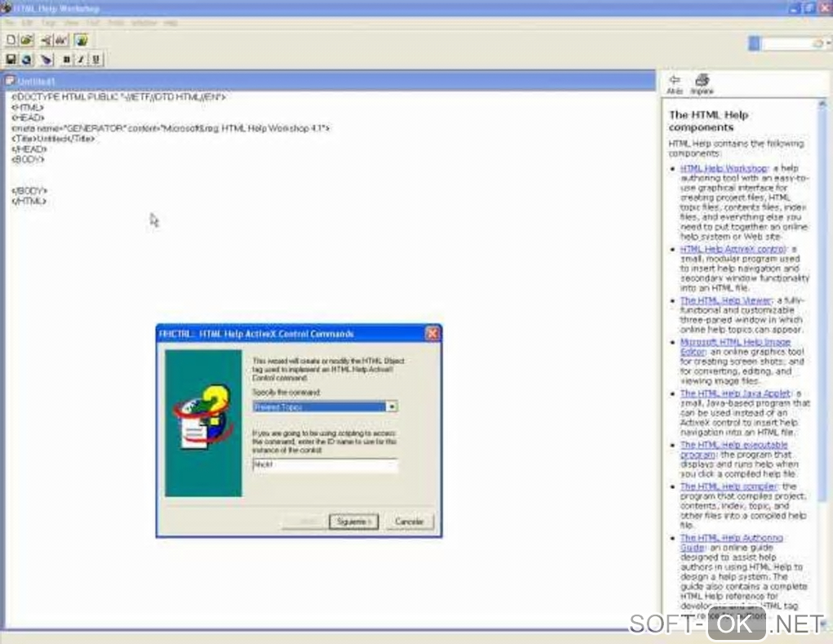Viewport: 833px width, 644px height.
Task: Open The HTML Help executable program link
Action: tap(733, 450)
